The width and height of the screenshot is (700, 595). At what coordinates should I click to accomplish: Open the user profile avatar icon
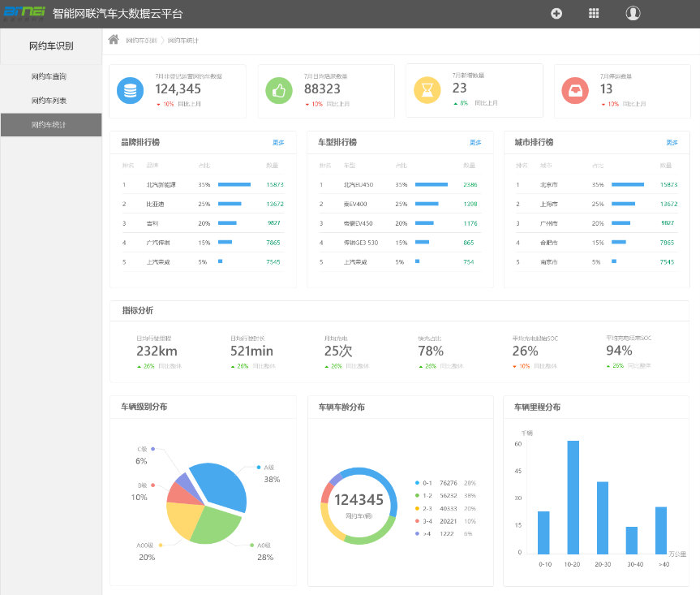pos(633,13)
